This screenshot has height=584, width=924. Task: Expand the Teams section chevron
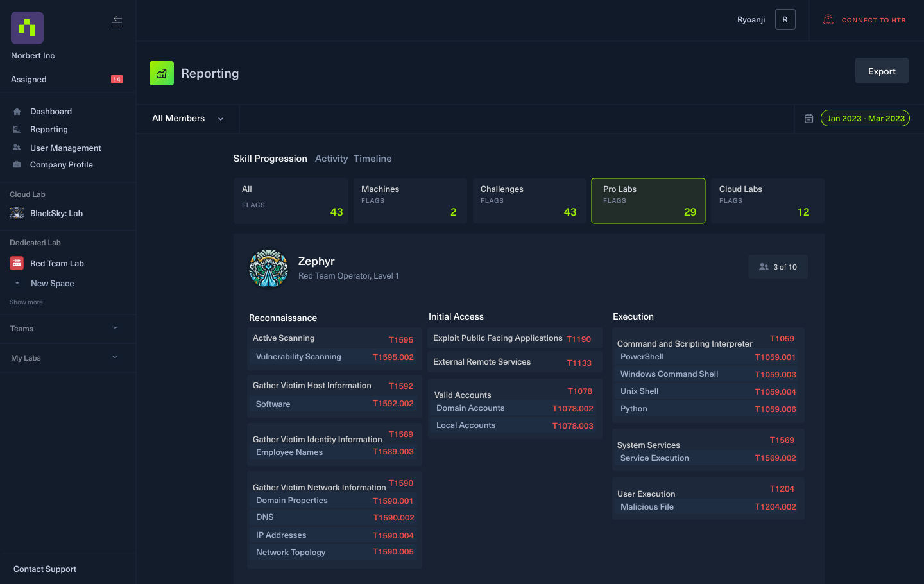pos(116,328)
